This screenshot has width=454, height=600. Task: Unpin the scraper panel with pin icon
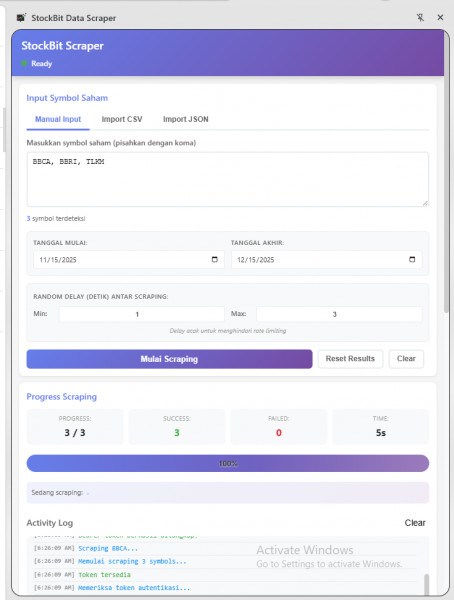click(x=420, y=18)
